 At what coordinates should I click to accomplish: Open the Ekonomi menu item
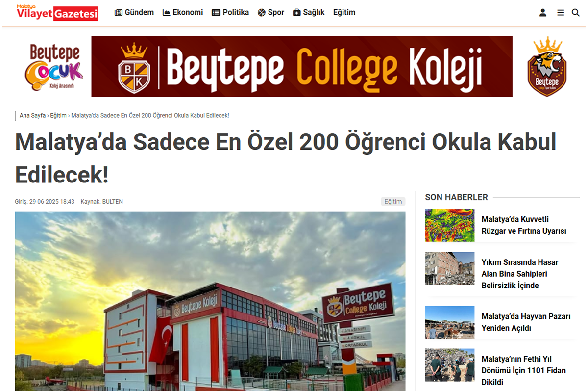[x=183, y=13]
